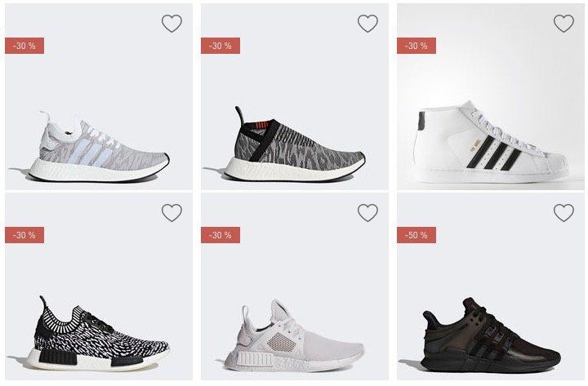Select -30% badge on black-white Primeknit shoe

pos(24,235)
